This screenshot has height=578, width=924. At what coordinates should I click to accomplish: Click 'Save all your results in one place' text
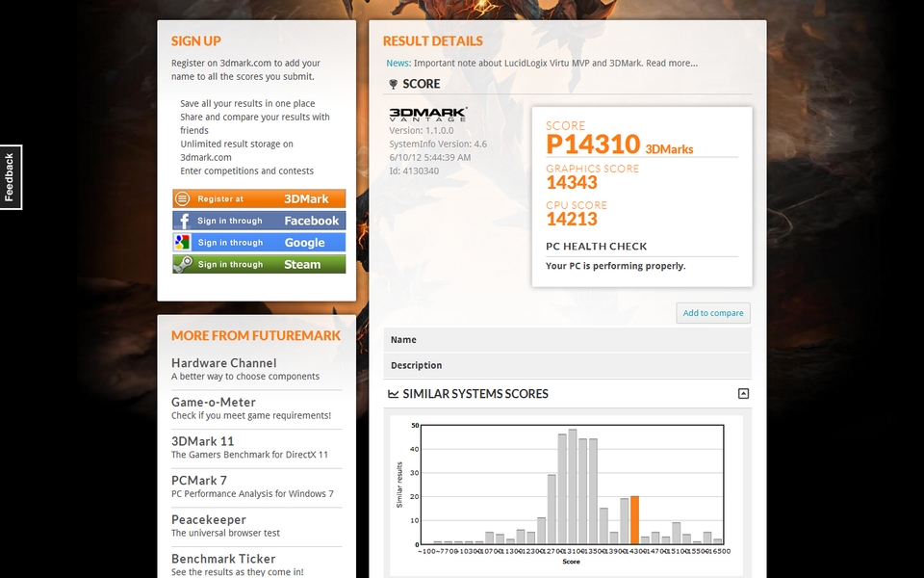[247, 104]
